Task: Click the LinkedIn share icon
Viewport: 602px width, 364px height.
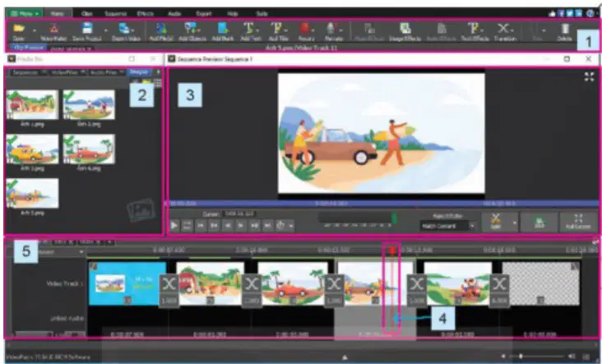Action: (x=579, y=13)
